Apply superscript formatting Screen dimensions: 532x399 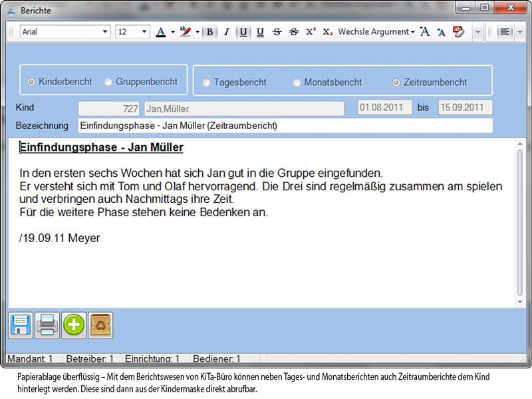[x=311, y=32]
